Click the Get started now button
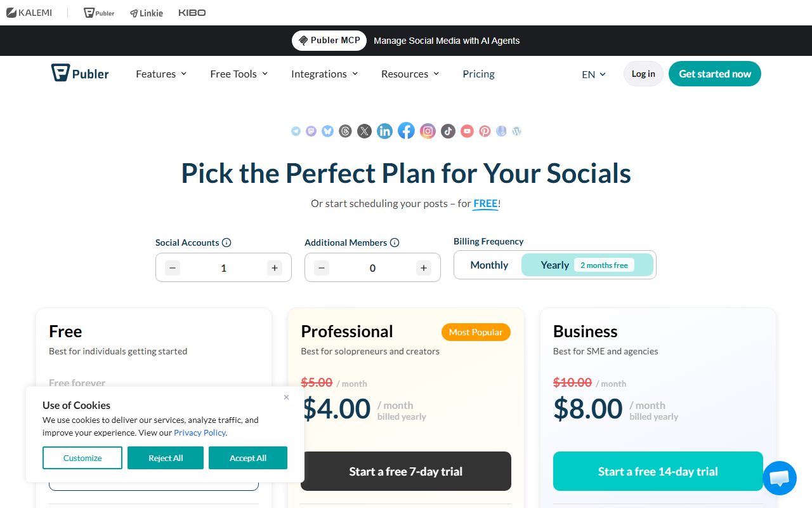 [715, 74]
